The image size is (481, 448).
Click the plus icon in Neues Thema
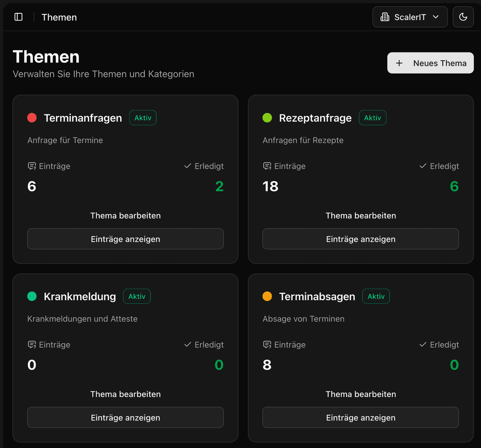coord(399,63)
